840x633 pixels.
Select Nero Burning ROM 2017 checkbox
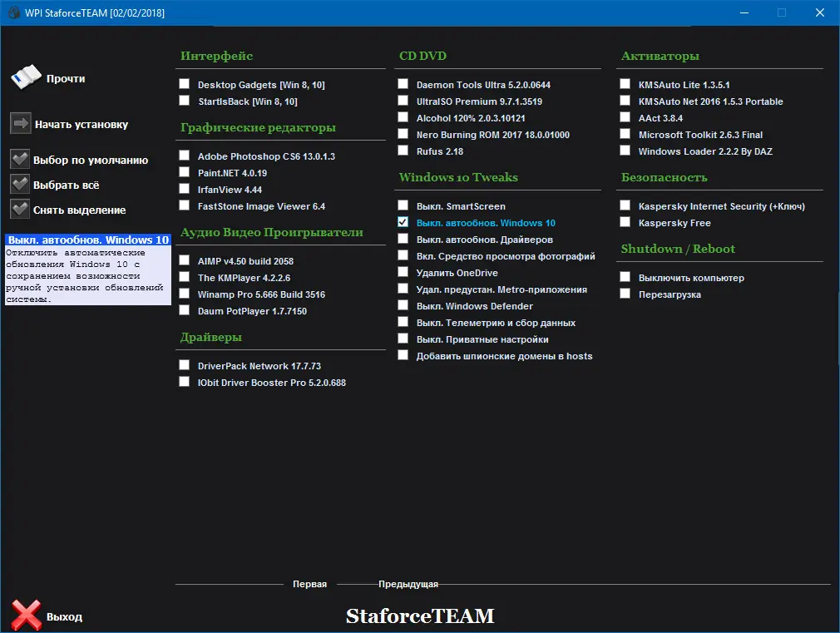pyautogui.click(x=403, y=133)
